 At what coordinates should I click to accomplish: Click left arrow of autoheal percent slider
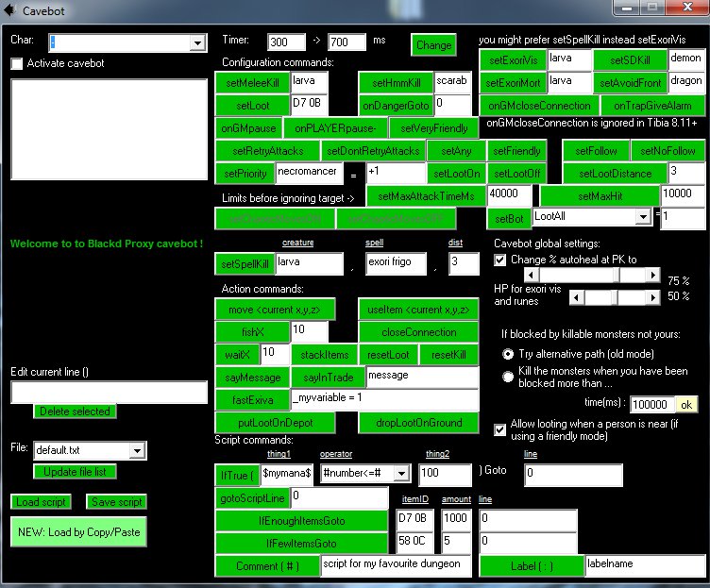tap(532, 275)
